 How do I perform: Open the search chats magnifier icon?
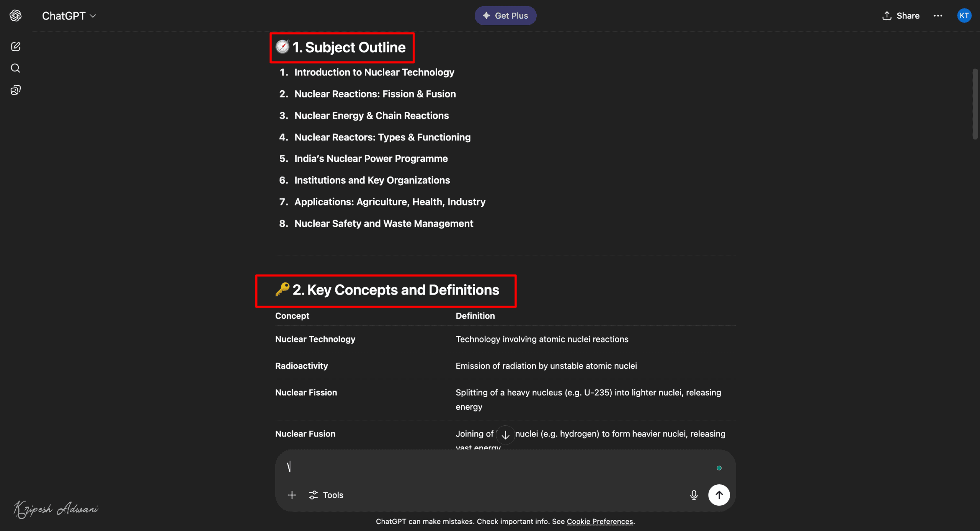15,68
